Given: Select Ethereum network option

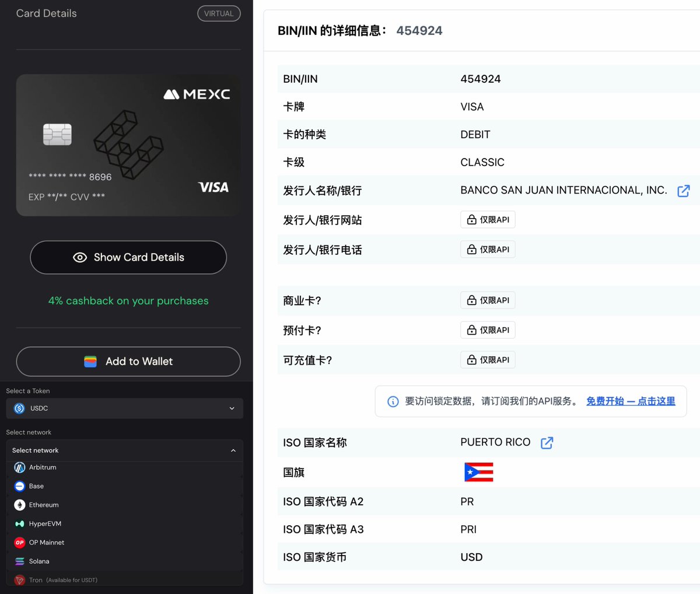Looking at the screenshot, I should (124, 505).
